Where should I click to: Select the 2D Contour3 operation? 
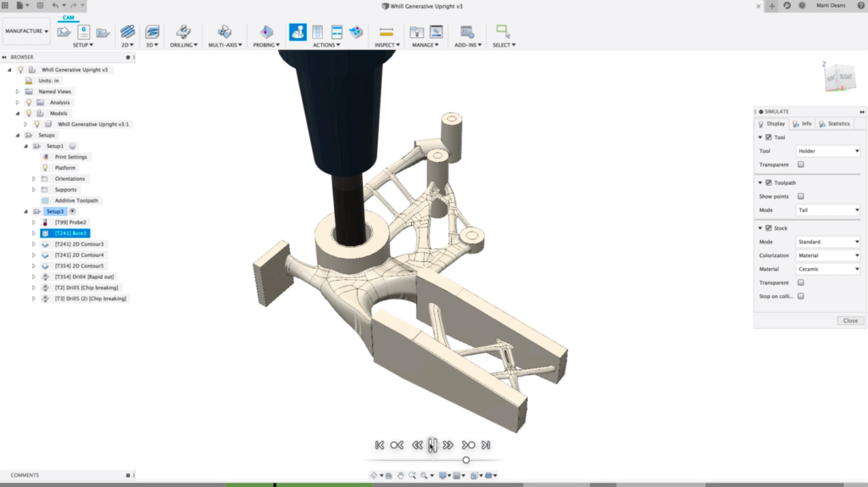coord(80,243)
